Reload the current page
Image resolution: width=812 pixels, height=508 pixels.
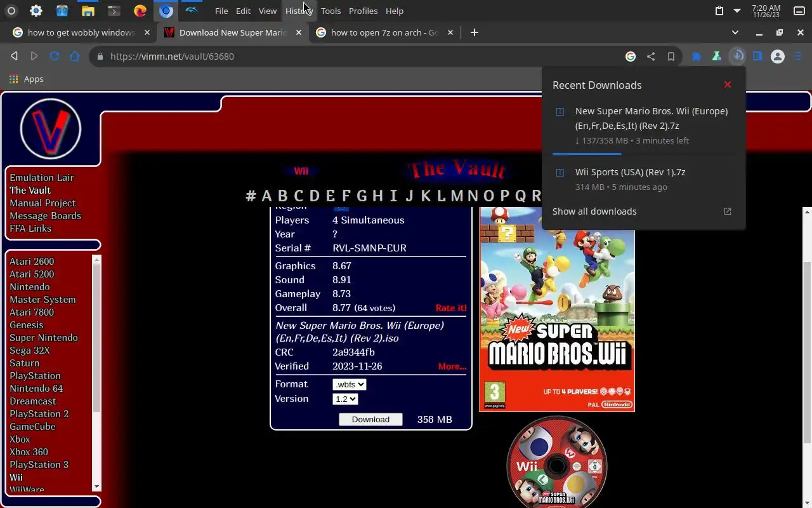pyautogui.click(x=55, y=56)
